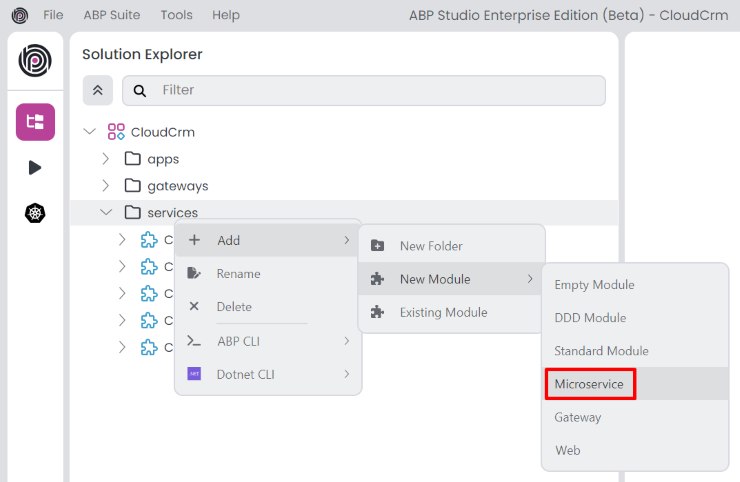Open the Kubernetes sidebar icon
The image size is (740, 482).
35,213
